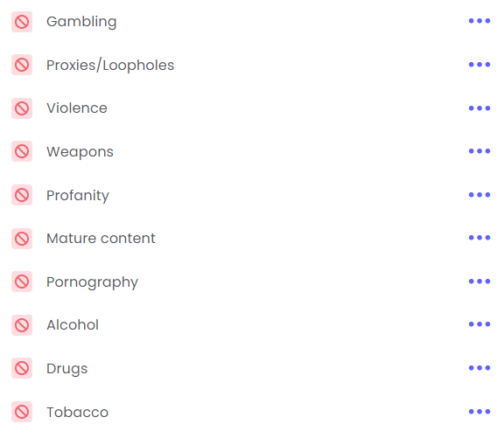This screenshot has width=504, height=438.
Task: Toggle the blocked icon for Alcohol
Action: point(22,325)
